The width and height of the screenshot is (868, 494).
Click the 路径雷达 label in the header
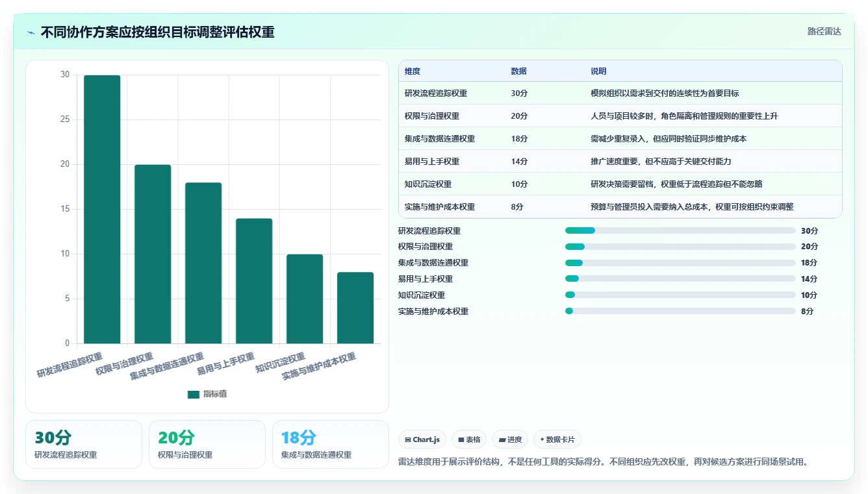point(824,31)
